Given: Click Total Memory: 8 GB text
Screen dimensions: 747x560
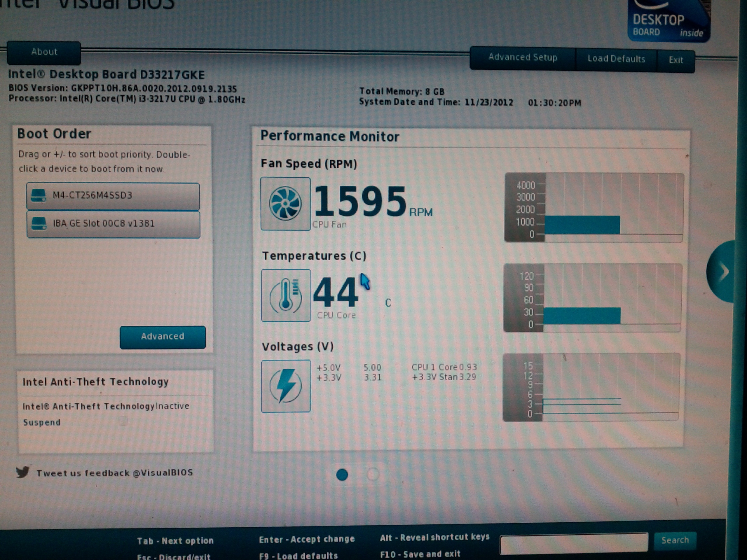Looking at the screenshot, I should 402,92.
